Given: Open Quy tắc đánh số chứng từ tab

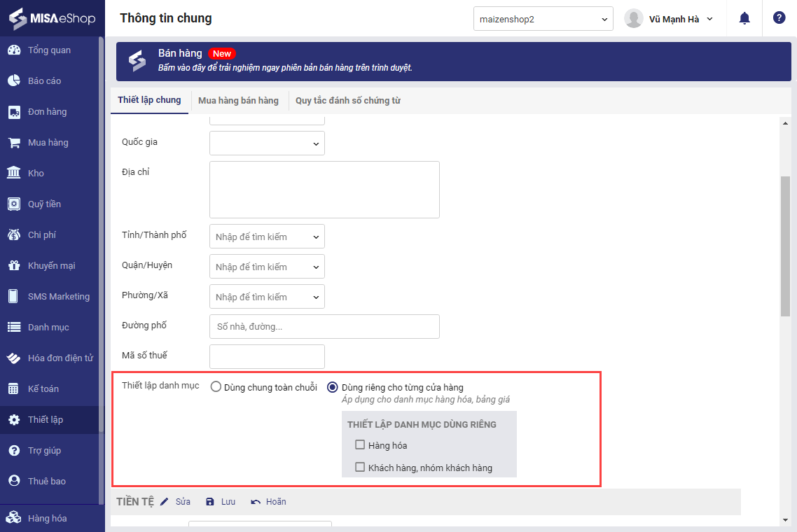Looking at the screenshot, I should click(347, 101).
